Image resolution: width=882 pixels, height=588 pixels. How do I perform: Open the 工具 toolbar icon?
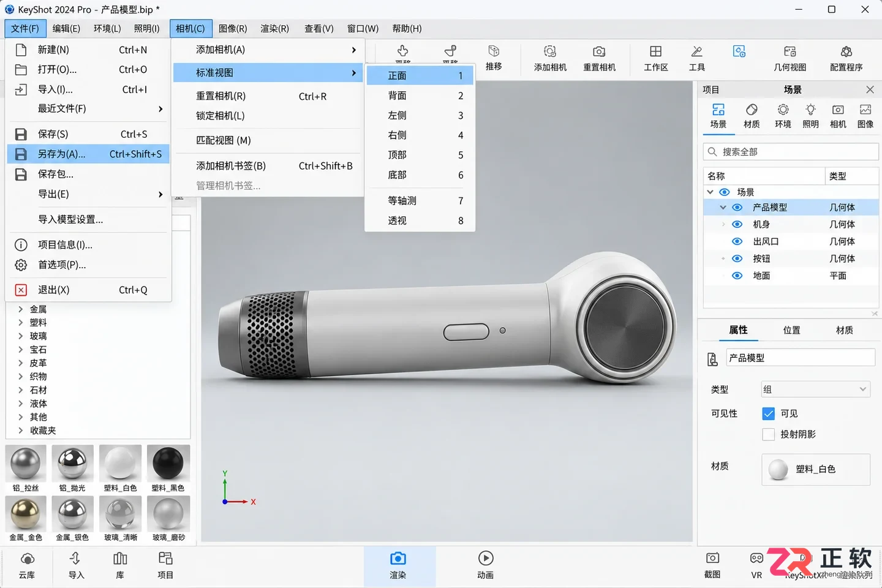tap(697, 52)
